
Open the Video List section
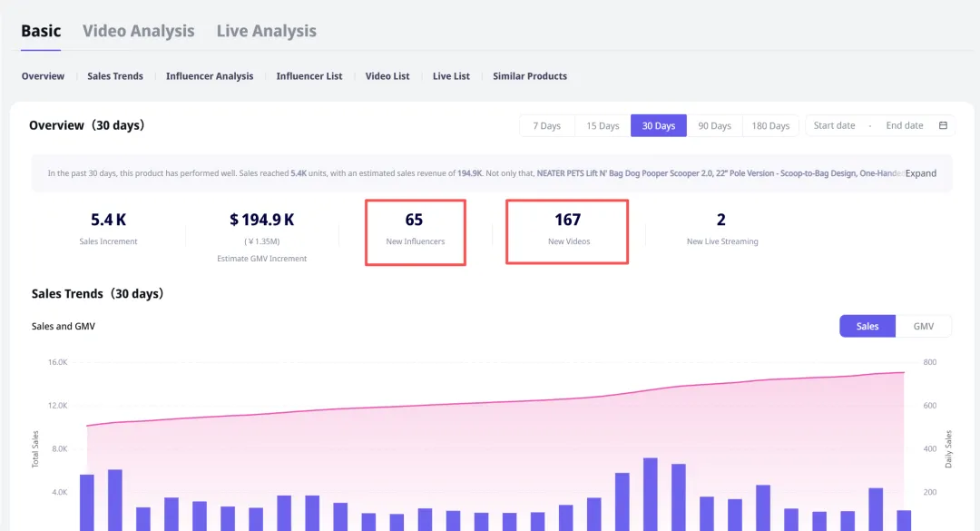click(x=387, y=76)
